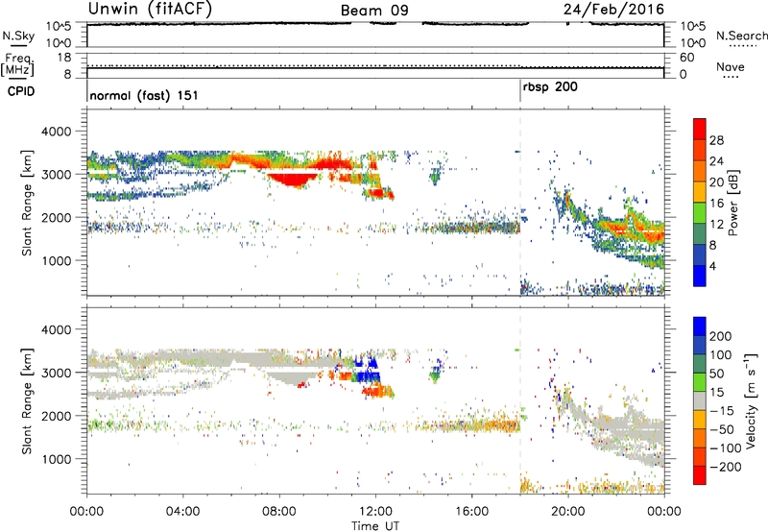Image resolution: width=768 pixels, height=532 pixels.
Task: Click the '18' frequency axis tick
Action: pos(64,58)
